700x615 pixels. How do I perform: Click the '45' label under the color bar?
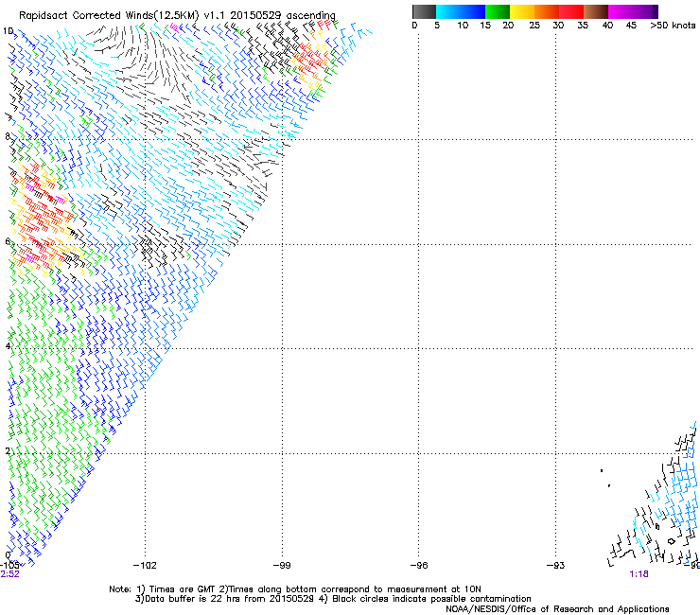click(x=631, y=26)
